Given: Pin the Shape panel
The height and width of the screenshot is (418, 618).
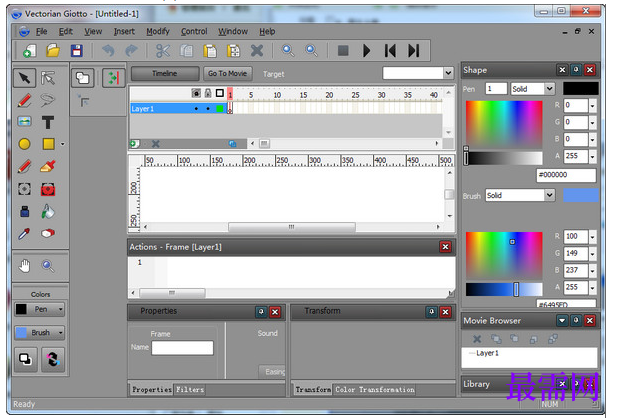Looking at the screenshot, I should point(576,70).
